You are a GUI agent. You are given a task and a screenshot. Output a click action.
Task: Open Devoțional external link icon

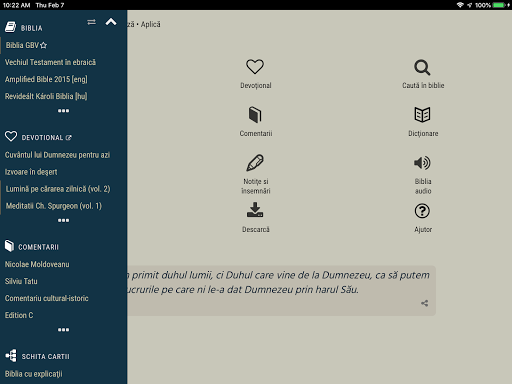[x=69, y=138]
